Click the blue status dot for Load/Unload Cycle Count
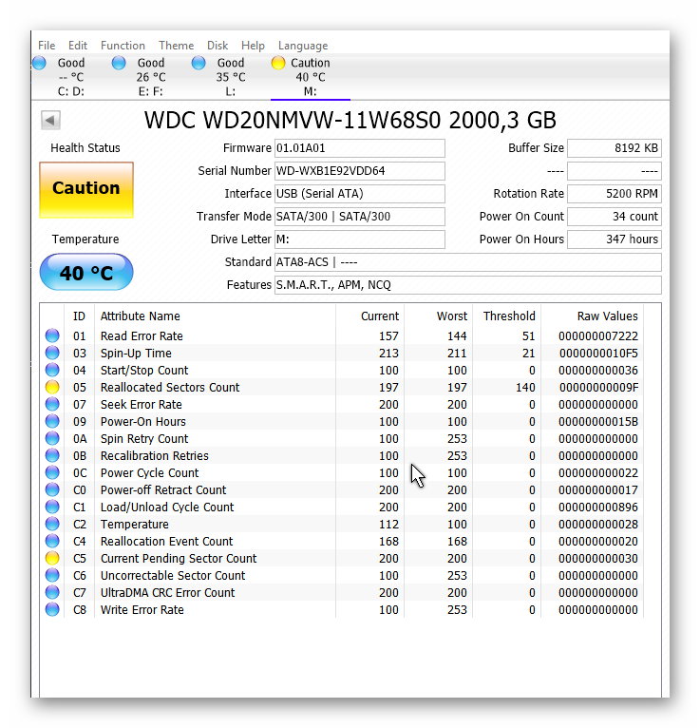 tap(52, 507)
